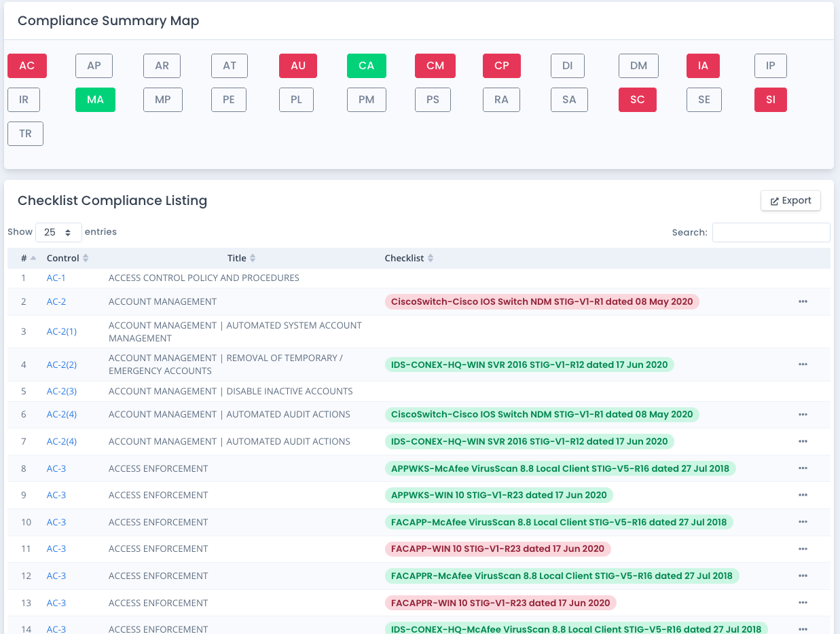This screenshot has height=634, width=840.
Task: Click the red CiscoSwitch NDM STIG badge on AC-2
Action: (x=543, y=301)
